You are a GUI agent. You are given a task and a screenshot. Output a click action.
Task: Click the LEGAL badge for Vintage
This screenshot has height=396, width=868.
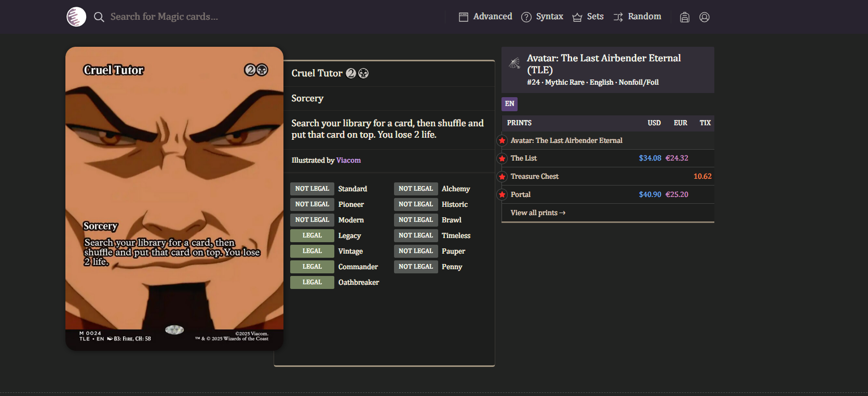[x=312, y=251]
